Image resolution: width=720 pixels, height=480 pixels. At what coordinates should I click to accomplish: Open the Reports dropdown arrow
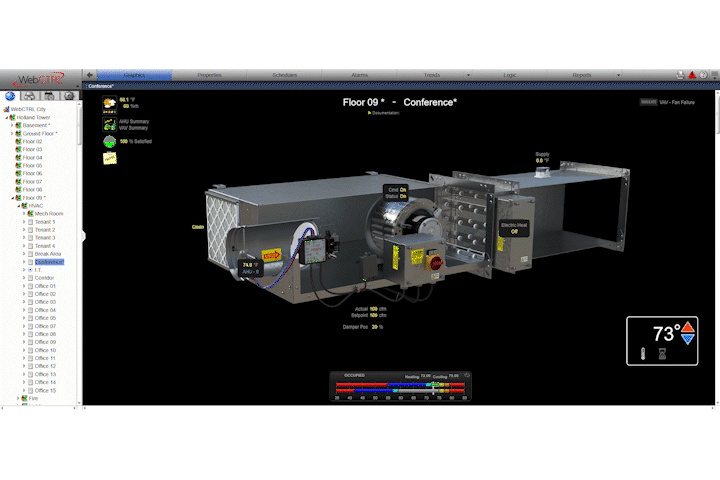pyautogui.click(x=618, y=75)
